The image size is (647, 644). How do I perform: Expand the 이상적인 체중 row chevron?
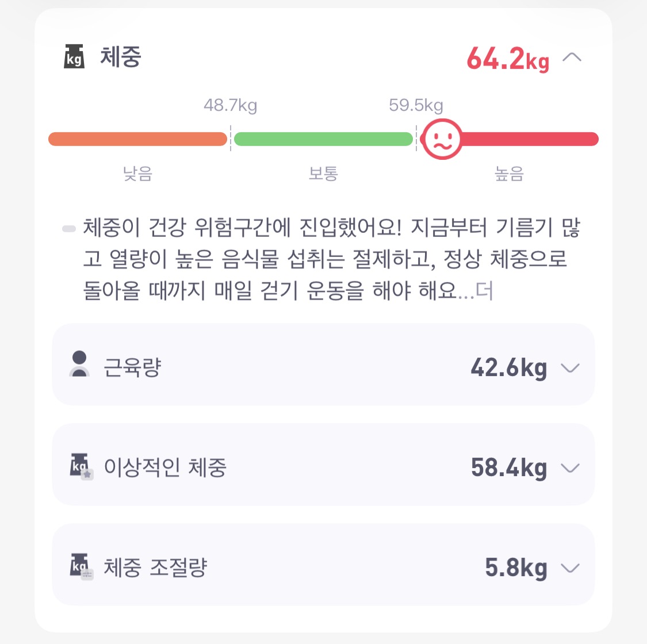coord(571,468)
